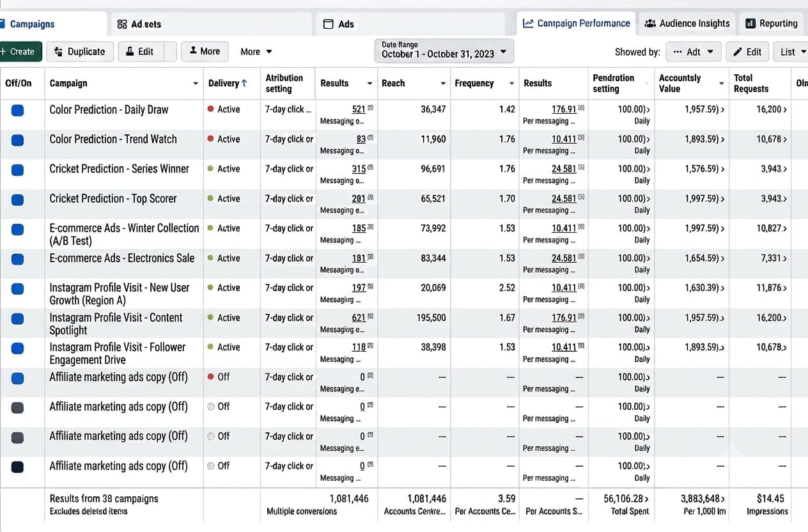Click the info icon beside result 197
Image resolution: width=808 pixels, height=532 pixels.
tap(371, 286)
